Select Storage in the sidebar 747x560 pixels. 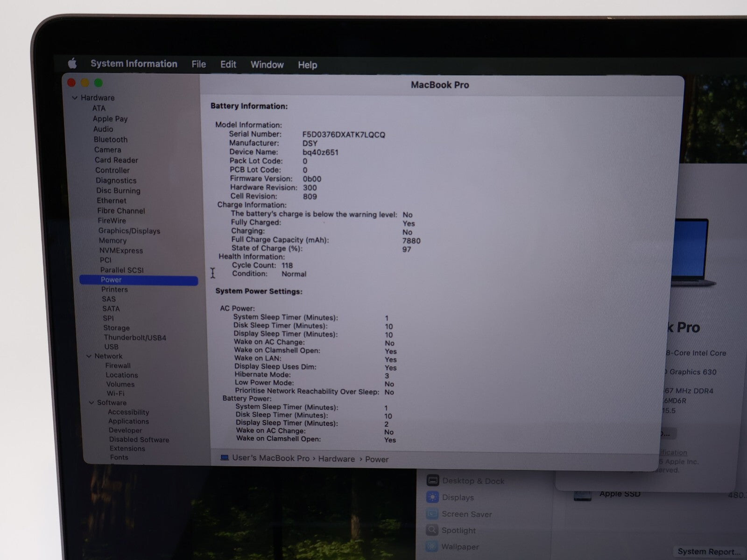coord(116,328)
